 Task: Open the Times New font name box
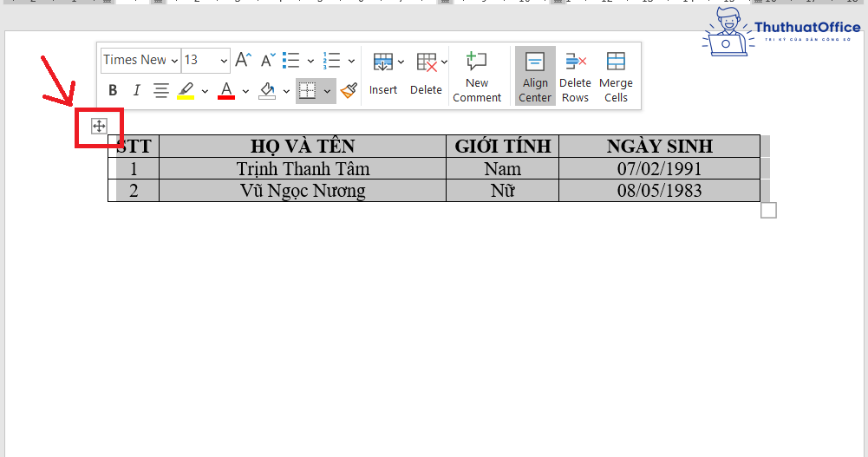click(141, 60)
